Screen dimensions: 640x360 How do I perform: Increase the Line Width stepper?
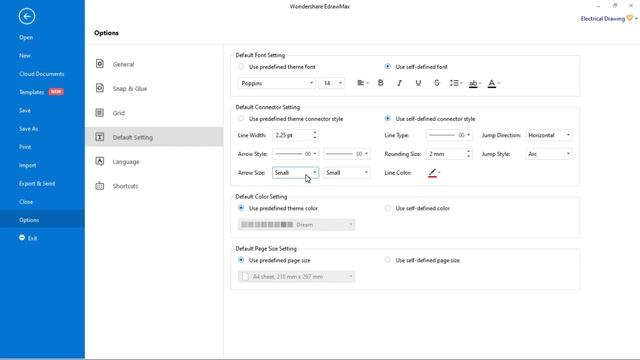315,132
